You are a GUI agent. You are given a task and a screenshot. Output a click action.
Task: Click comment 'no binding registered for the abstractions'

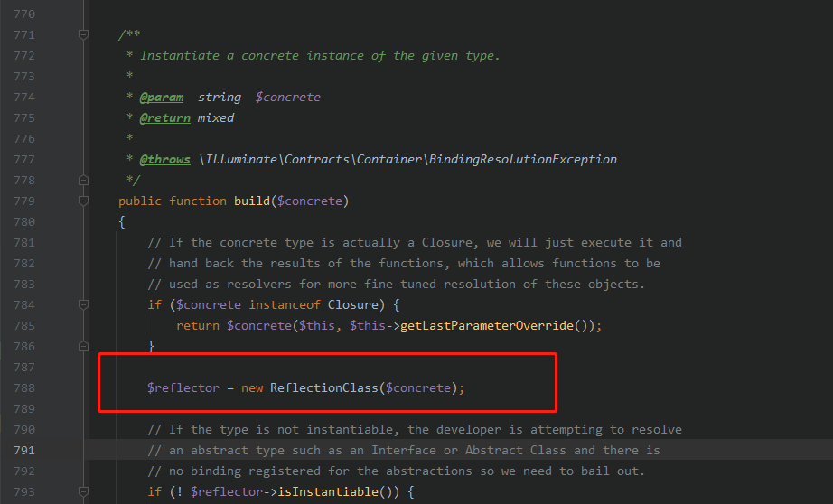[x=397, y=471]
